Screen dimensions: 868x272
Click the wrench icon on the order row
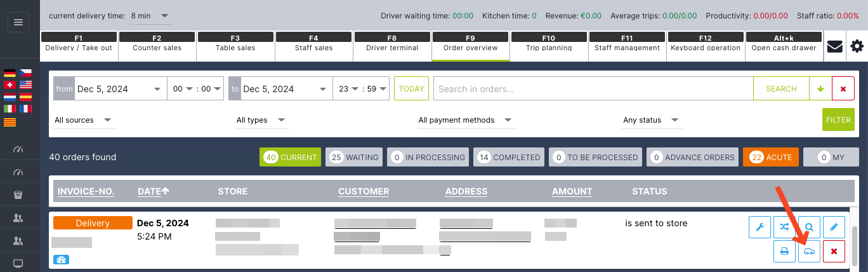tap(760, 227)
